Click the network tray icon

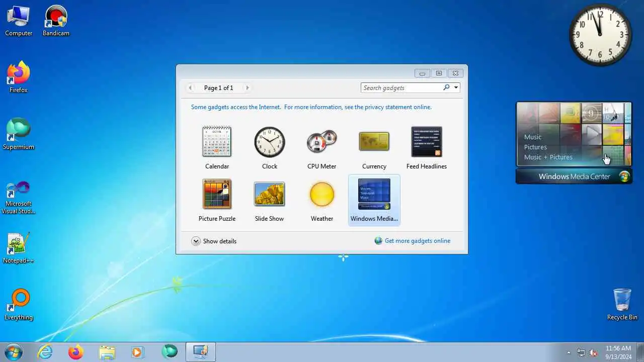tap(581, 352)
